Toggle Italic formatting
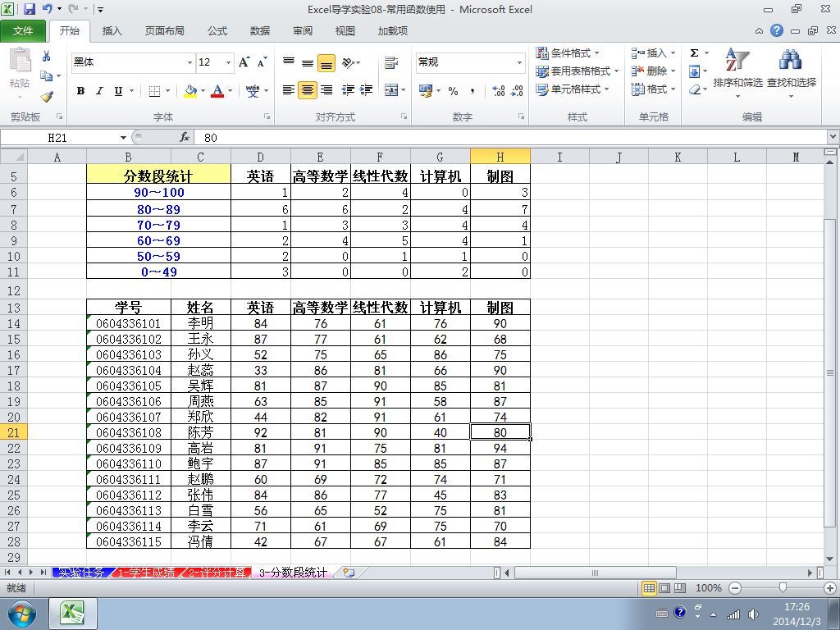 (99, 91)
